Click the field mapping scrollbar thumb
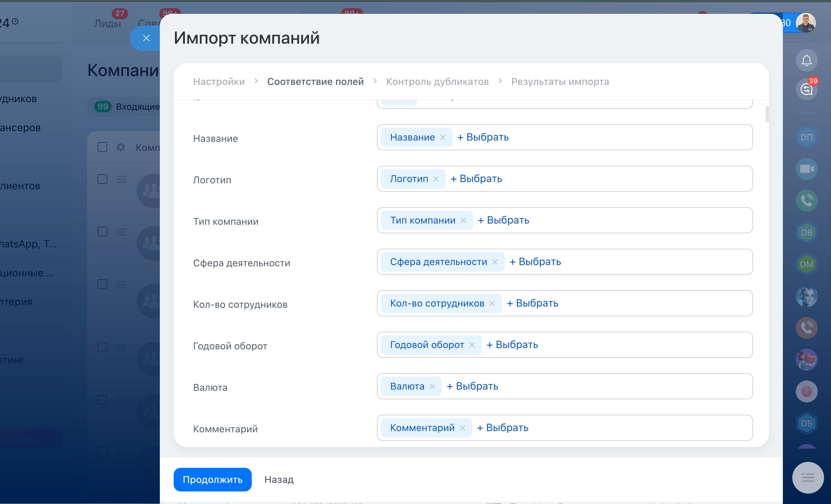831x504 pixels. (x=767, y=114)
